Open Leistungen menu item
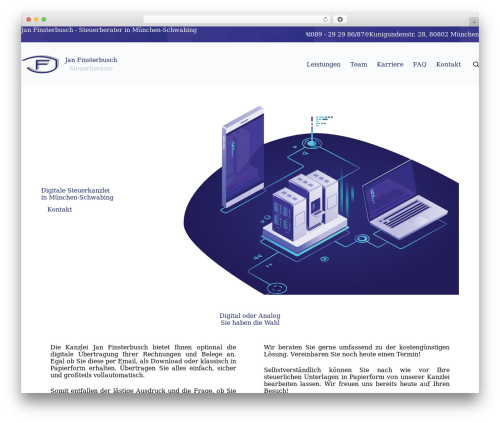Image resolution: width=500 pixels, height=423 pixels. coord(323,64)
